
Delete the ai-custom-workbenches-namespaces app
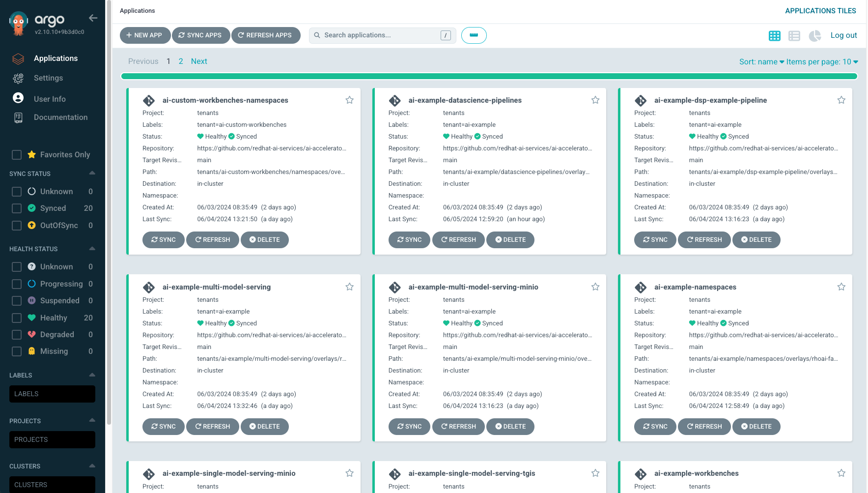pos(265,240)
